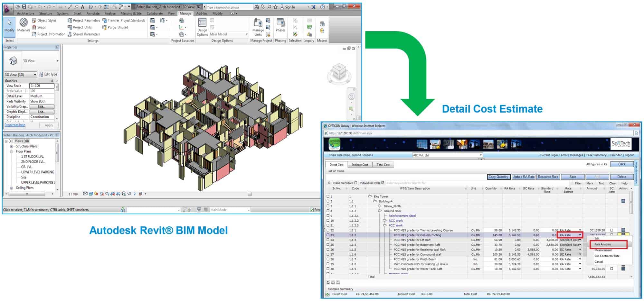Open the 2ND FLOOR LVL. view

click(33, 162)
